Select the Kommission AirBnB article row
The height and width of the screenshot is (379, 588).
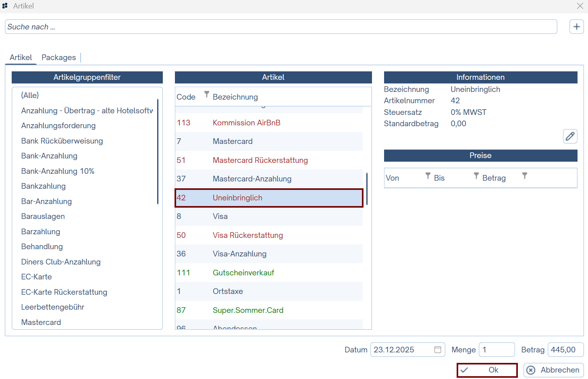tap(246, 123)
